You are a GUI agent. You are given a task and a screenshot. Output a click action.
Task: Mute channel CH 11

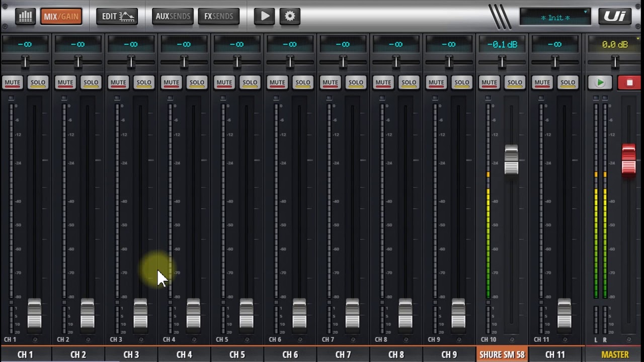pos(542,82)
